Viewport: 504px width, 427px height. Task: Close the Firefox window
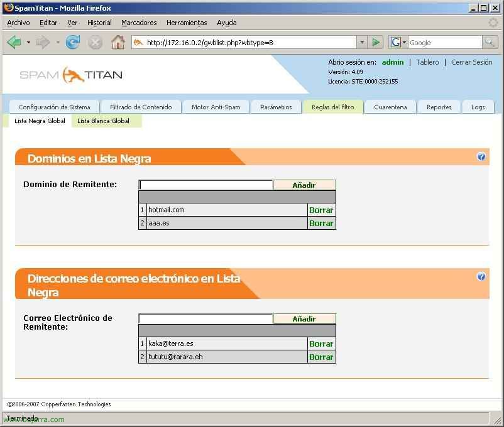(495, 8)
